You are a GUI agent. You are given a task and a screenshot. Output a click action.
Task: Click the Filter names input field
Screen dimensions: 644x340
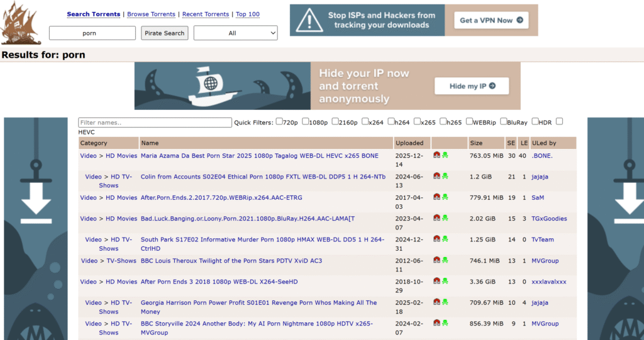pyautogui.click(x=155, y=123)
